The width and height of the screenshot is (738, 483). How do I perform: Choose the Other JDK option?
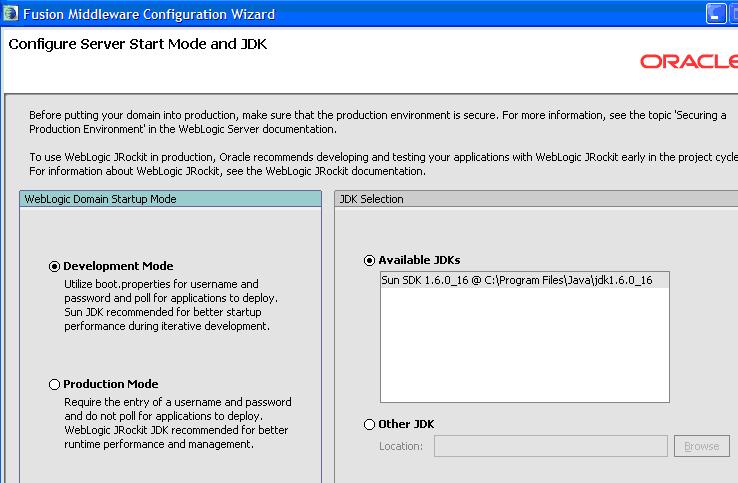click(369, 425)
